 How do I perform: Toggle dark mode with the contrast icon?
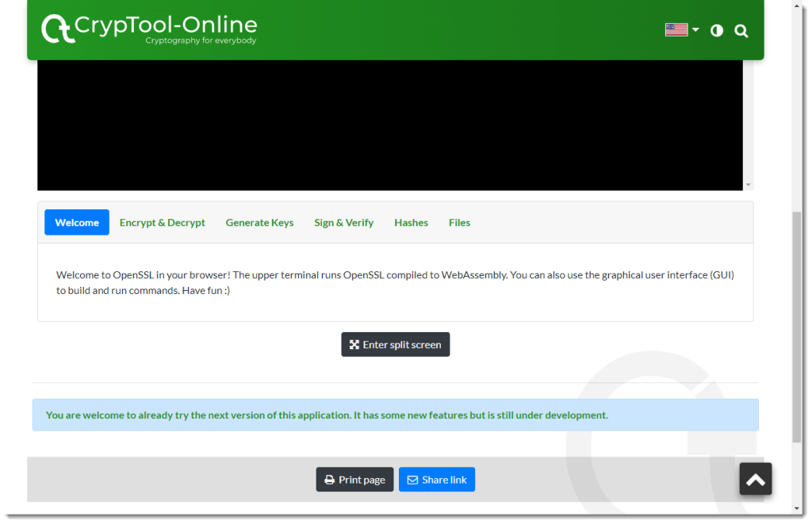pos(716,30)
